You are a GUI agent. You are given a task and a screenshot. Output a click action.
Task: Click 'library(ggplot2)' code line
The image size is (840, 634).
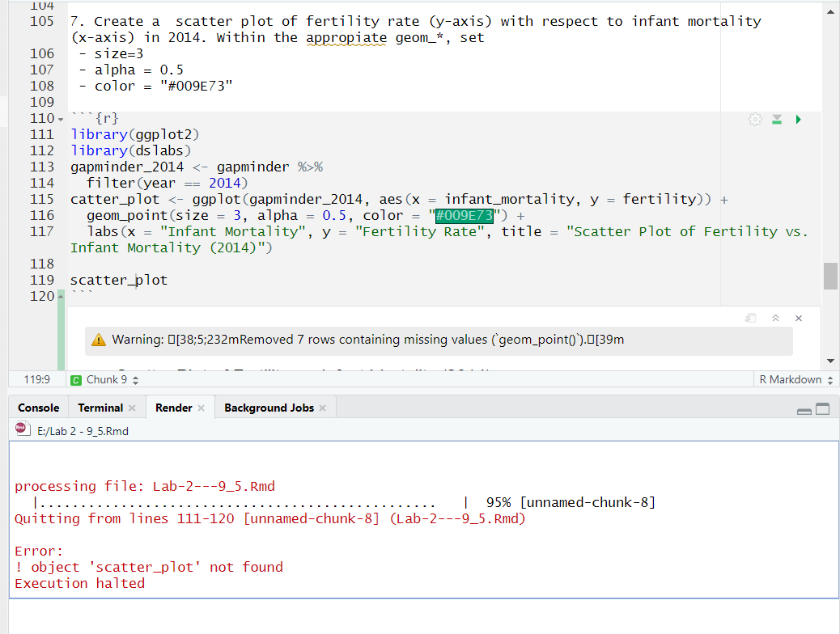[135, 134]
